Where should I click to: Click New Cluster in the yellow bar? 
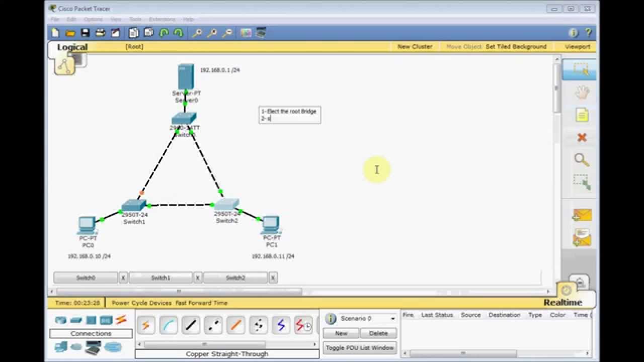click(415, 47)
